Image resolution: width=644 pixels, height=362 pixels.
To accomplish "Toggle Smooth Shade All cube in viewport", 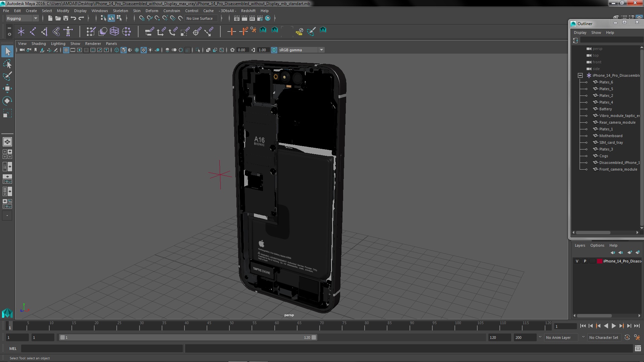I will coord(123,50).
